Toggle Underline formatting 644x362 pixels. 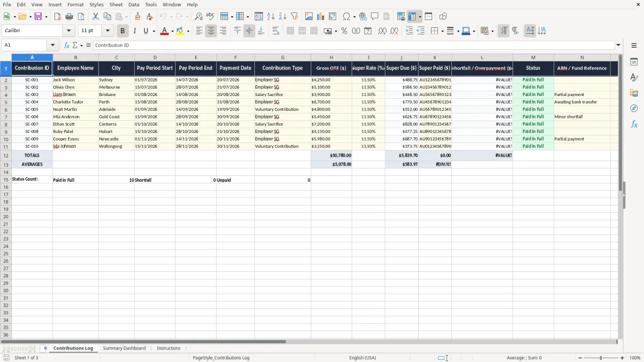coord(145,31)
